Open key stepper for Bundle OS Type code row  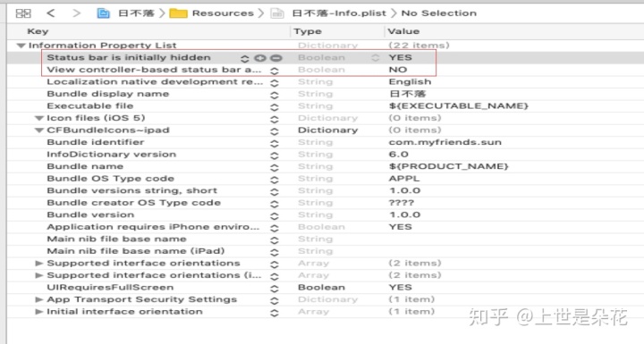pyautogui.click(x=275, y=180)
